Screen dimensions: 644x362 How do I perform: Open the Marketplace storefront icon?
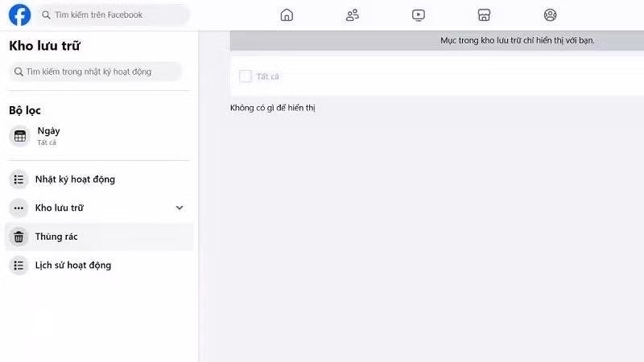484,14
